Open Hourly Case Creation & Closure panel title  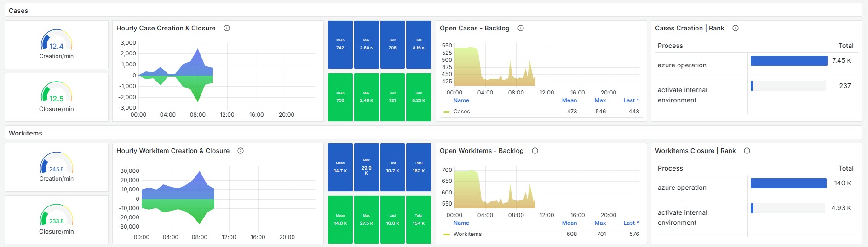tap(166, 28)
